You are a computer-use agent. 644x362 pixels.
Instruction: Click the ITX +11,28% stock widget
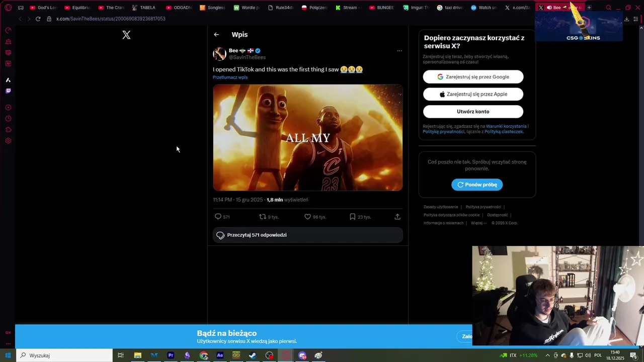point(518,355)
